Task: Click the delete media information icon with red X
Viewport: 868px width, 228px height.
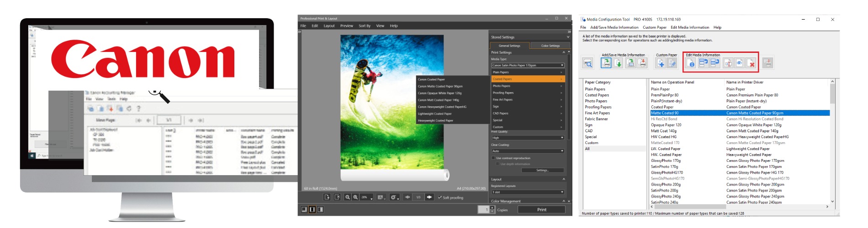Action: point(751,63)
